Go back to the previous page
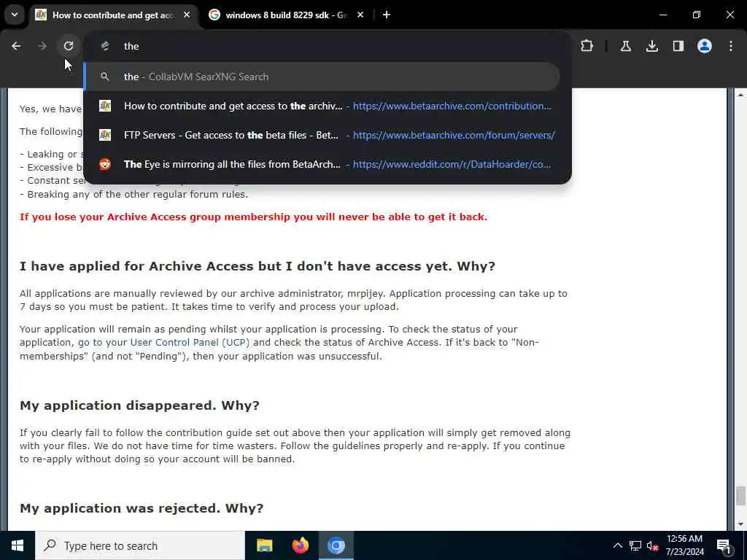The height and width of the screenshot is (560, 747). point(16,46)
